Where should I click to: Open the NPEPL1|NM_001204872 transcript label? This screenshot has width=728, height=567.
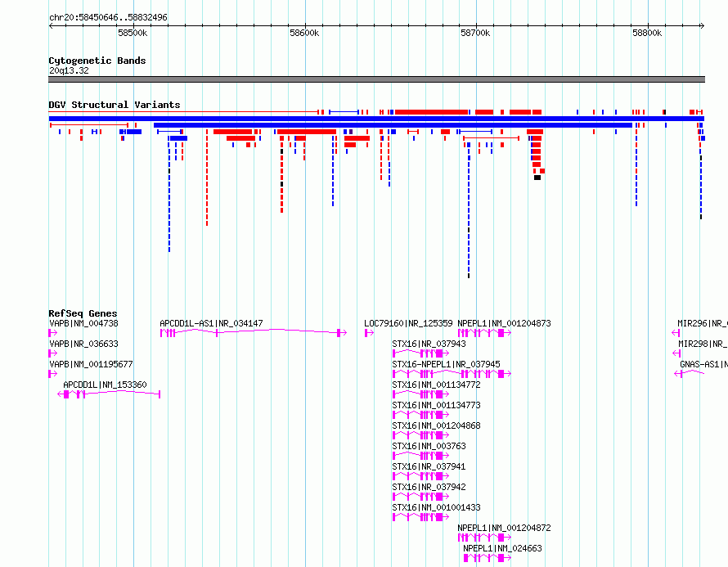(x=504, y=528)
